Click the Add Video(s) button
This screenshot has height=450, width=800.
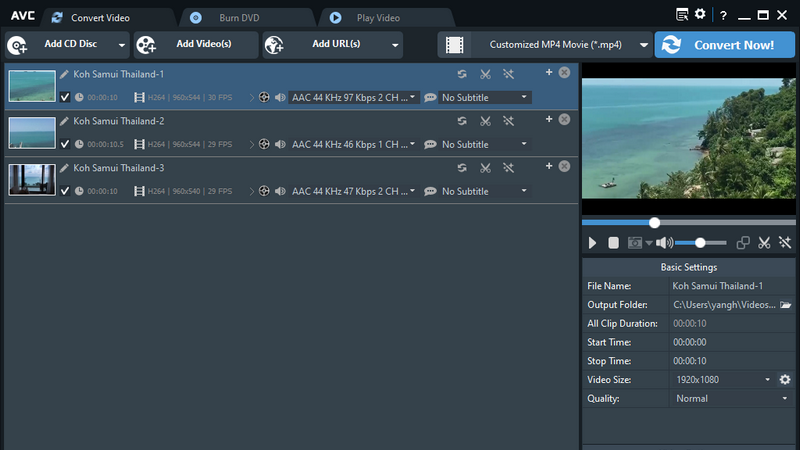tap(196, 45)
